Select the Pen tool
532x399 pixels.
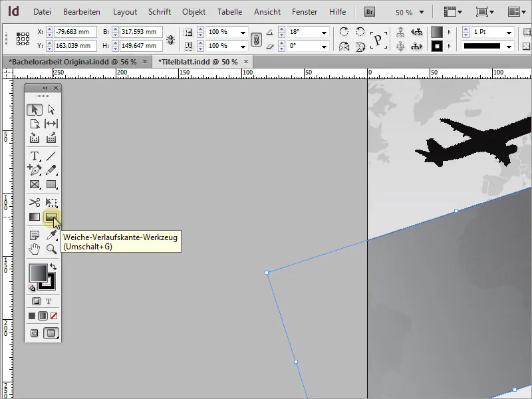pyautogui.click(x=35, y=170)
